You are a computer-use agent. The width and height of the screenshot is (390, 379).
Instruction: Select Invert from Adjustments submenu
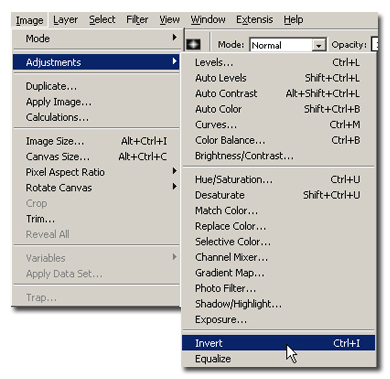[x=278, y=343]
